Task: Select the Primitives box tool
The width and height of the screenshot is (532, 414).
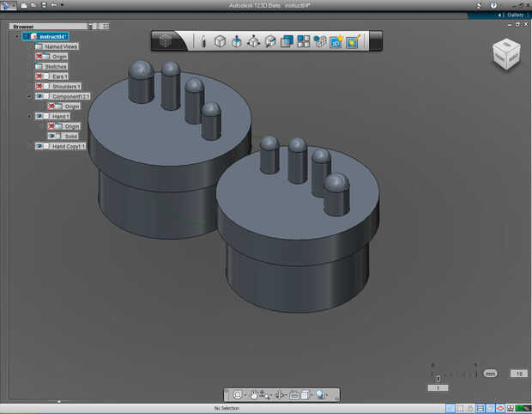Action: pos(220,41)
